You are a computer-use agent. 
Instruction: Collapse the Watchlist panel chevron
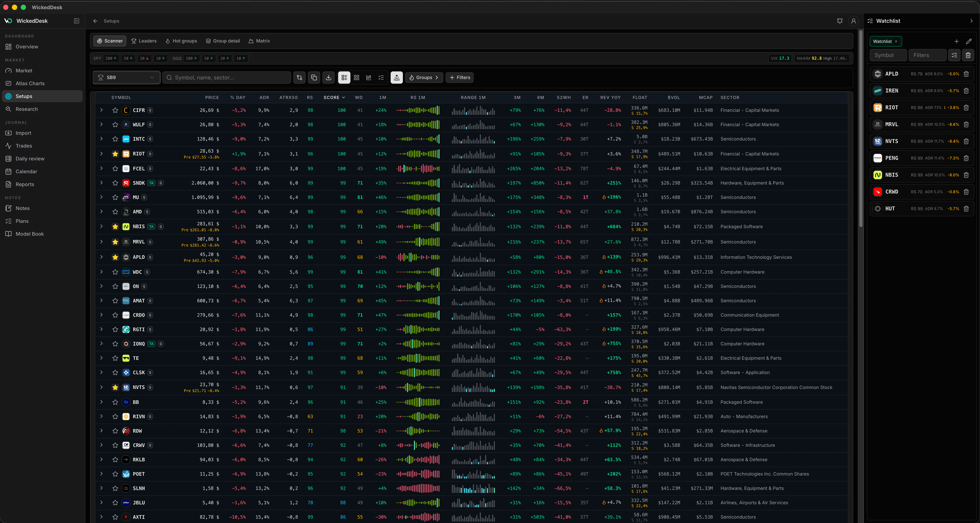[971, 21]
